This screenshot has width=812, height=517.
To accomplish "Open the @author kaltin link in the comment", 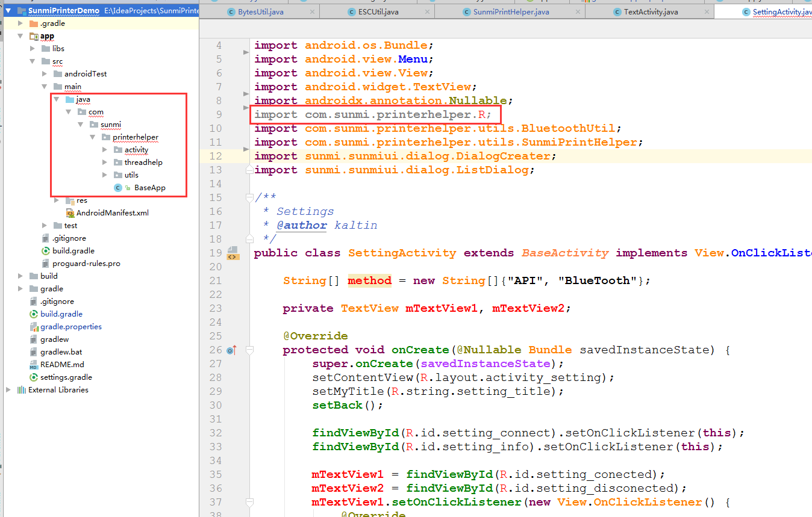I will 302,224.
